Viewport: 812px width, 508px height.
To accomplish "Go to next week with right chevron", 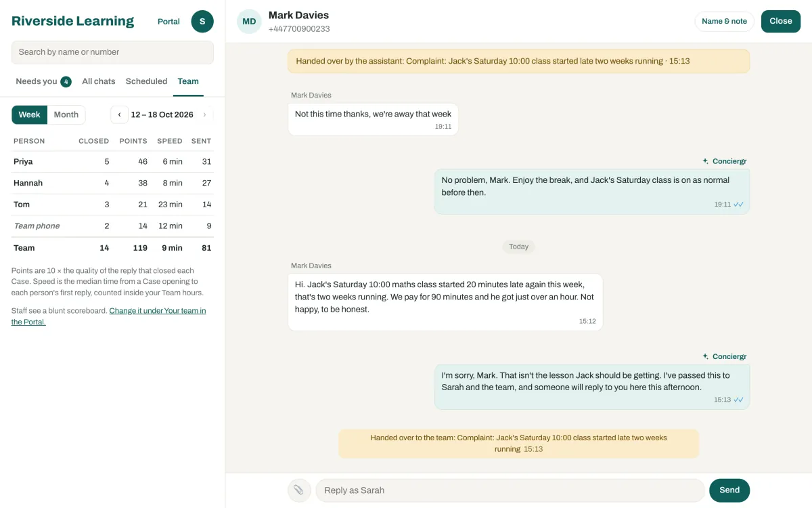I will click(204, 114).
